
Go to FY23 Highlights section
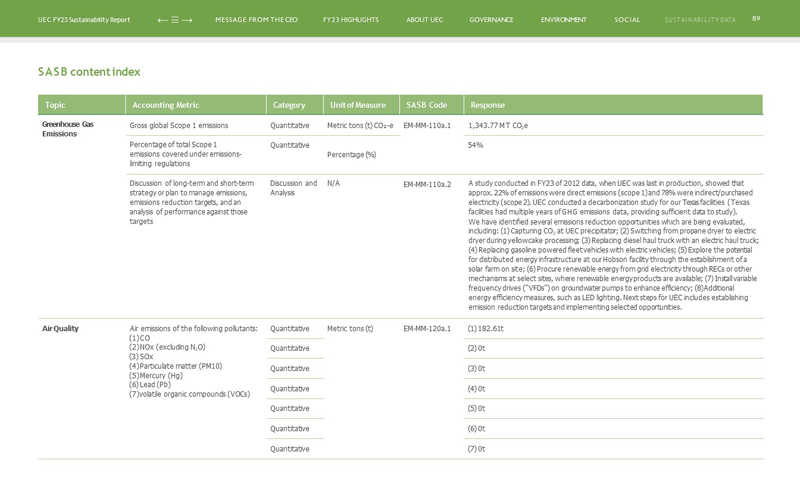coord(350,20)
